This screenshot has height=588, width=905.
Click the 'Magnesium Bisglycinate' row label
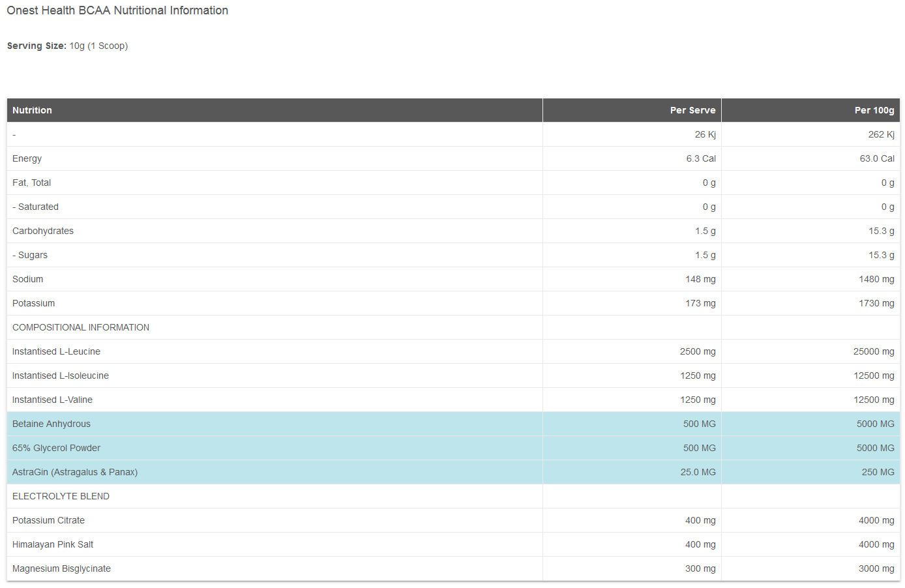click(61, 568)
